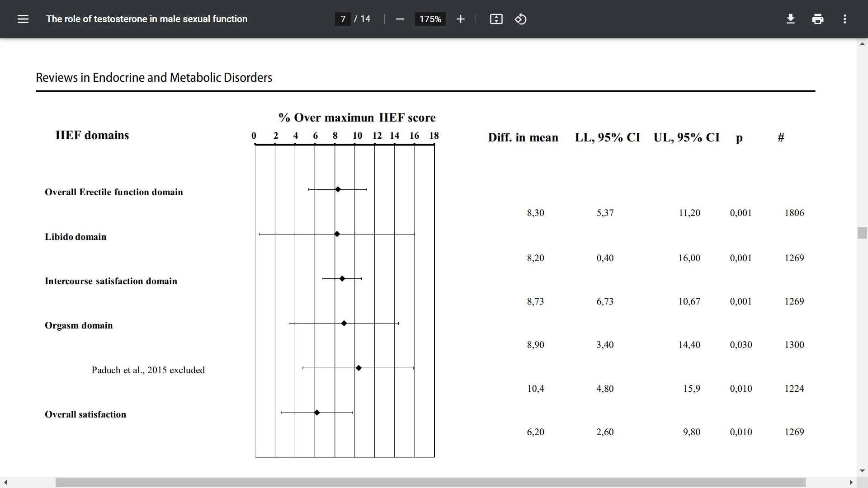The height and width of the screenshot is (488, 868).
Task: Click the Fit to page icon
Action: coord(496,19)
